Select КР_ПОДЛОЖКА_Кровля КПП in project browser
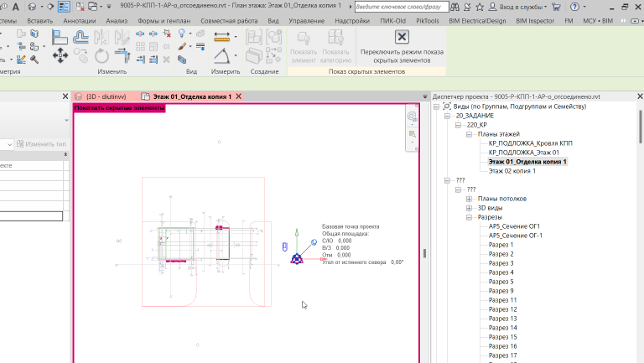The height and width of the screenshot is (363, 644). pyautogui.click(x=530, y=143)
